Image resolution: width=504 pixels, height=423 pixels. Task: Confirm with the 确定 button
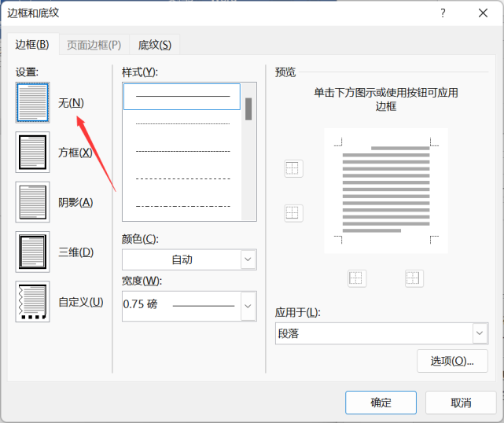pyautogui.click(x=381, y=403)
